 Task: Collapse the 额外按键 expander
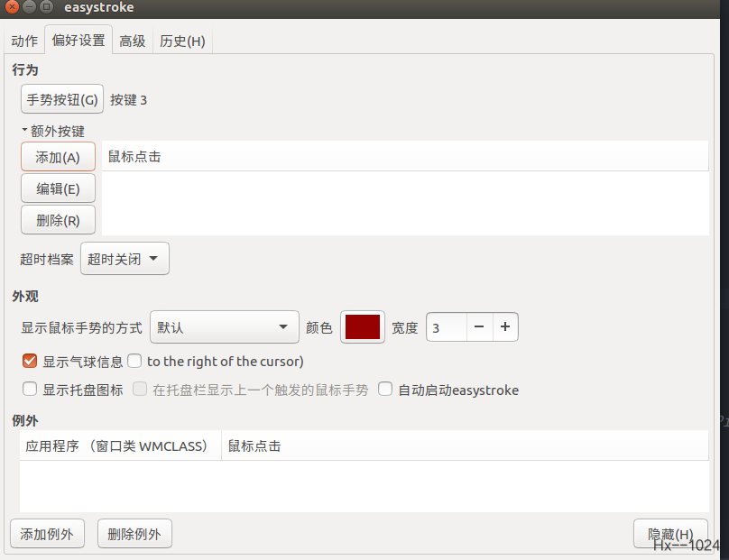click(53, 131)
